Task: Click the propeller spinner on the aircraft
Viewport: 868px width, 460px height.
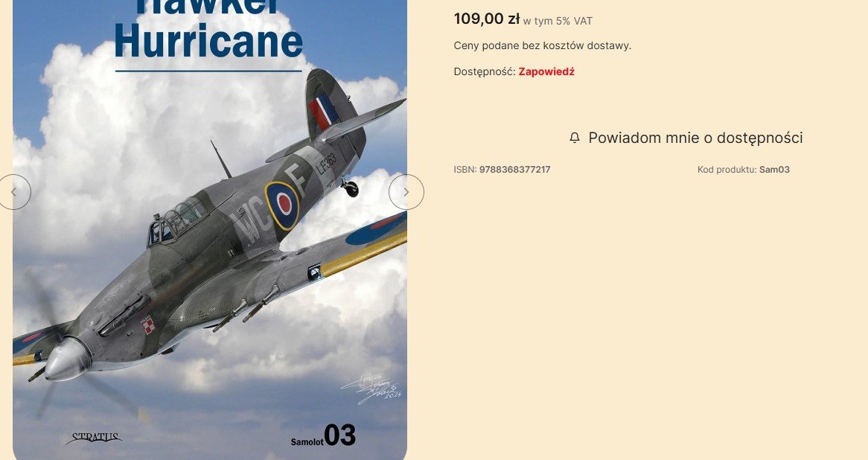Action: click(68, 360)
